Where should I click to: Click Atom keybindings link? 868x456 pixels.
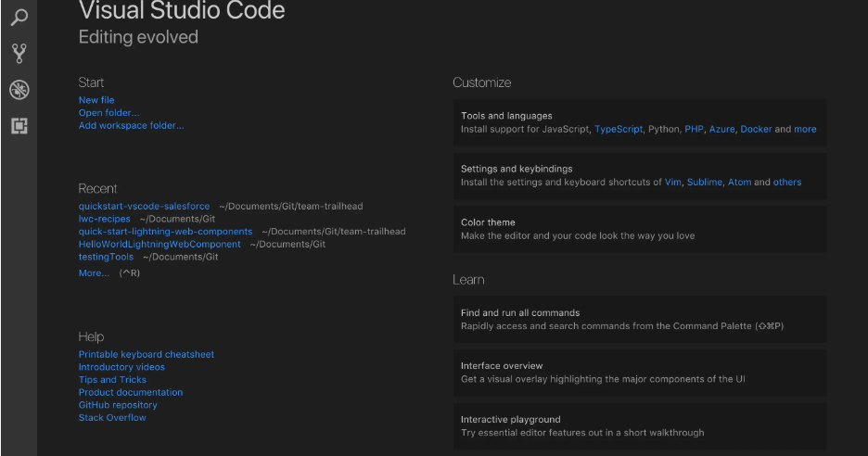[x=739, y=182]
